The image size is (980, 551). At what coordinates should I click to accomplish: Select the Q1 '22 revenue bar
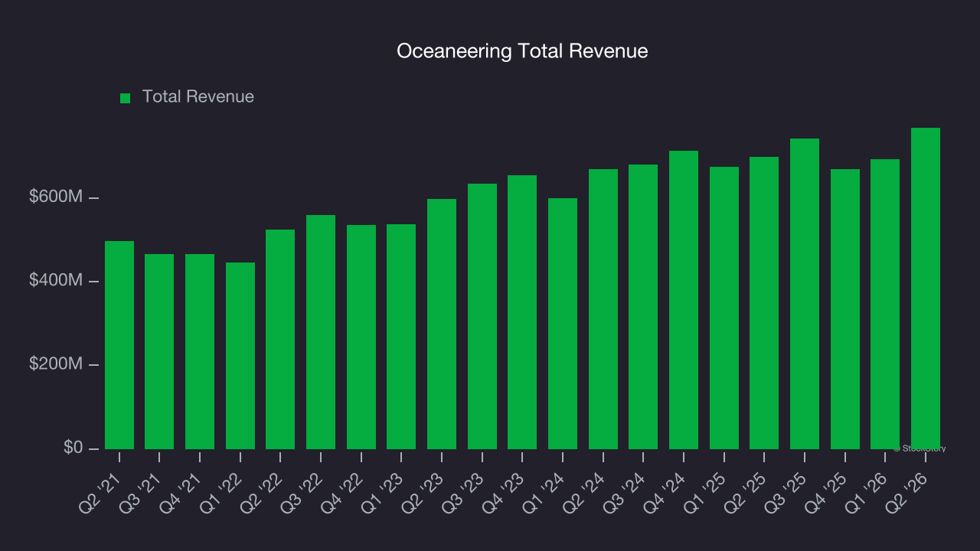pos(240,356)
